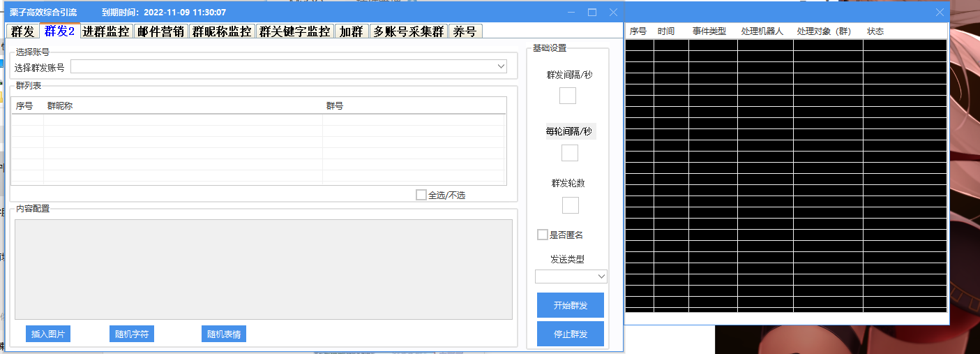Go to the 邮件营销 tab
The image size is (980, 354).
(160, 31)
